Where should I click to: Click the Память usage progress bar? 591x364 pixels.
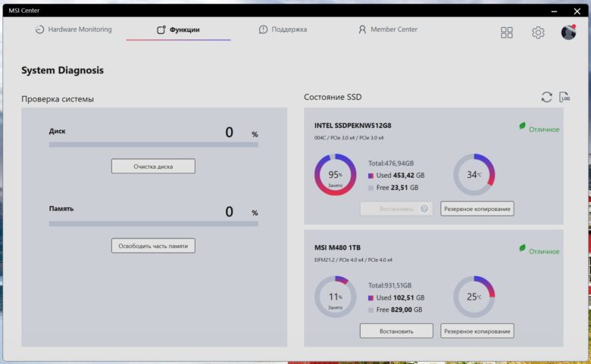pos(153,223)
